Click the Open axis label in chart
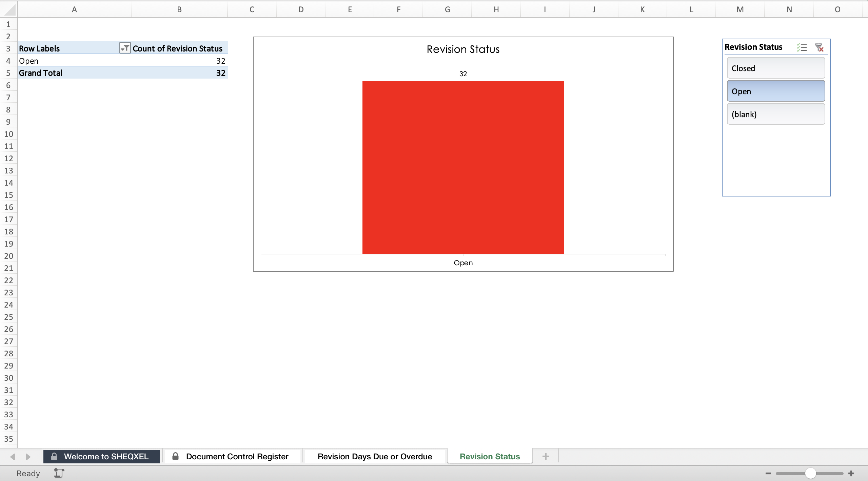 pos(463,263)
